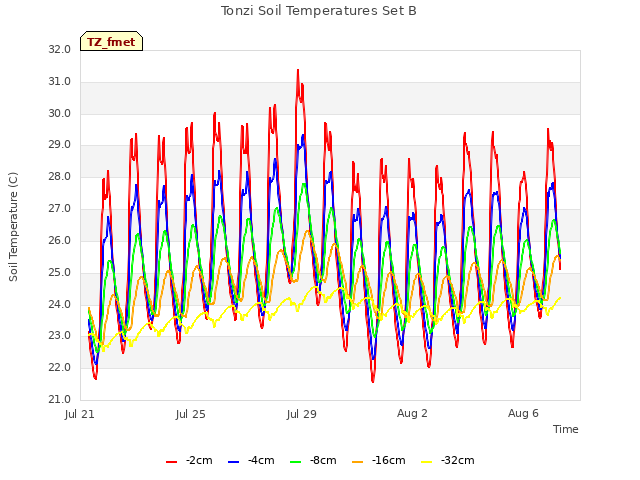
Task: Click the -2cm legend label
Action: 199,460
